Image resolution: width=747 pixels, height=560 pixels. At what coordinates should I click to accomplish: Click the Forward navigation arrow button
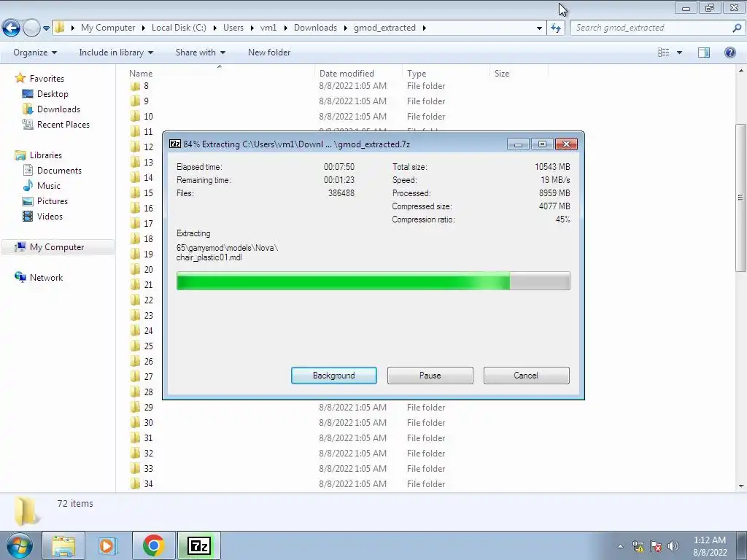click(31, 28)
